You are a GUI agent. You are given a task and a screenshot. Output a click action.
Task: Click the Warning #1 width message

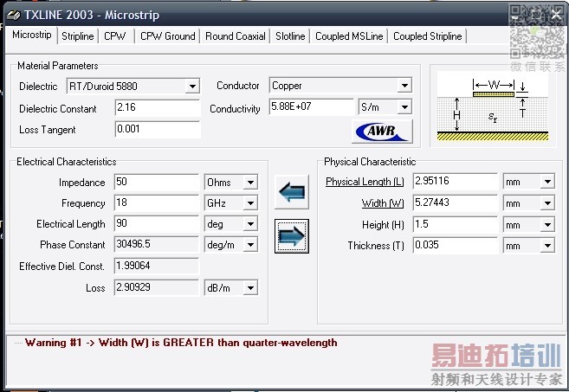tap(181, 343)
